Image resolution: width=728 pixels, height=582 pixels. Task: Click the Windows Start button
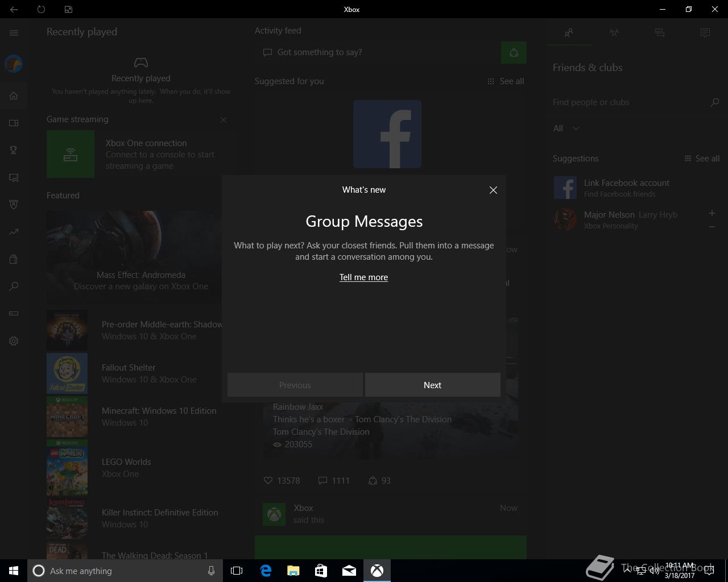(x=14, y=571)
